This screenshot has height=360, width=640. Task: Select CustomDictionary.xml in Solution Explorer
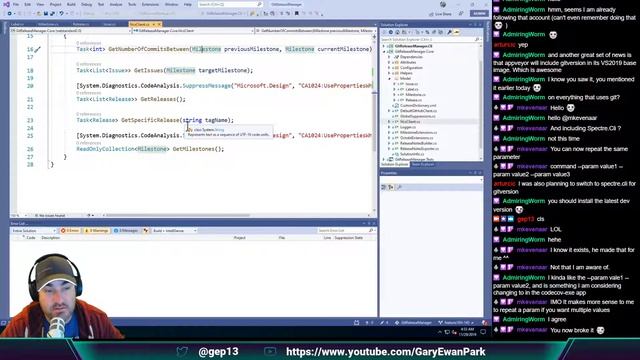(x=418, y=105)
